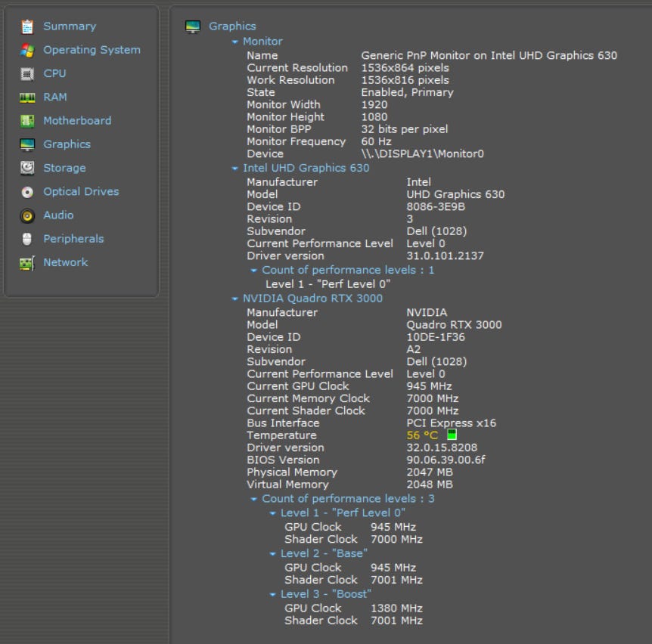Click the RAM memory stick icon
This screenshot has height=644, width=652.
(27, 98)
